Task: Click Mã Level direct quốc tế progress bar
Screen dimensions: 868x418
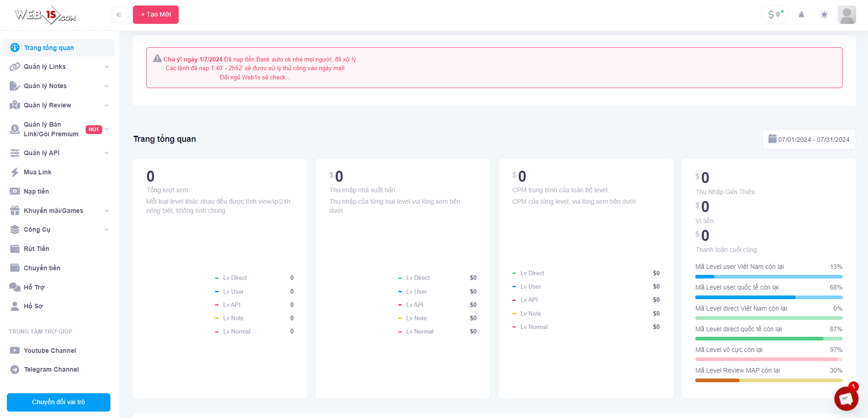Action: point(769,339)
